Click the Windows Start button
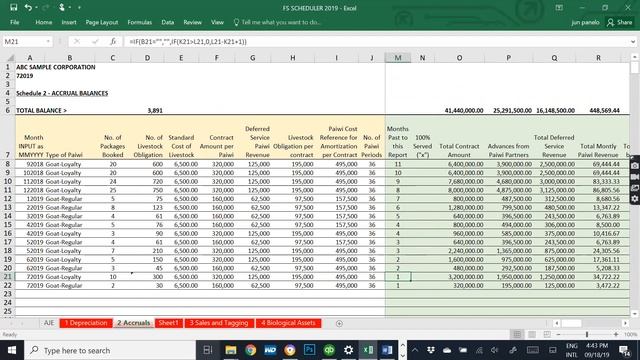This screenshot has width=640, height=360. click(12, 350)
